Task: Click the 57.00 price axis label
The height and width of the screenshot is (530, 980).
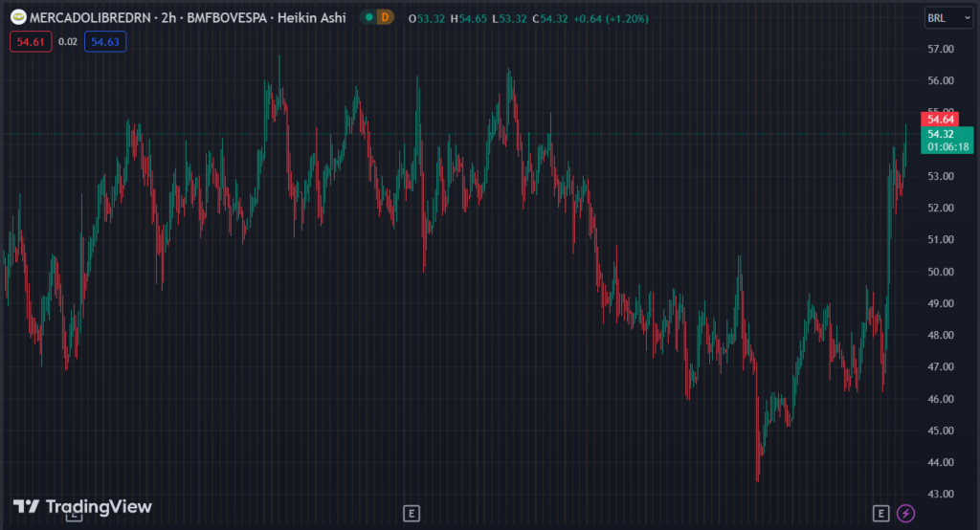Action: [941, 49]
